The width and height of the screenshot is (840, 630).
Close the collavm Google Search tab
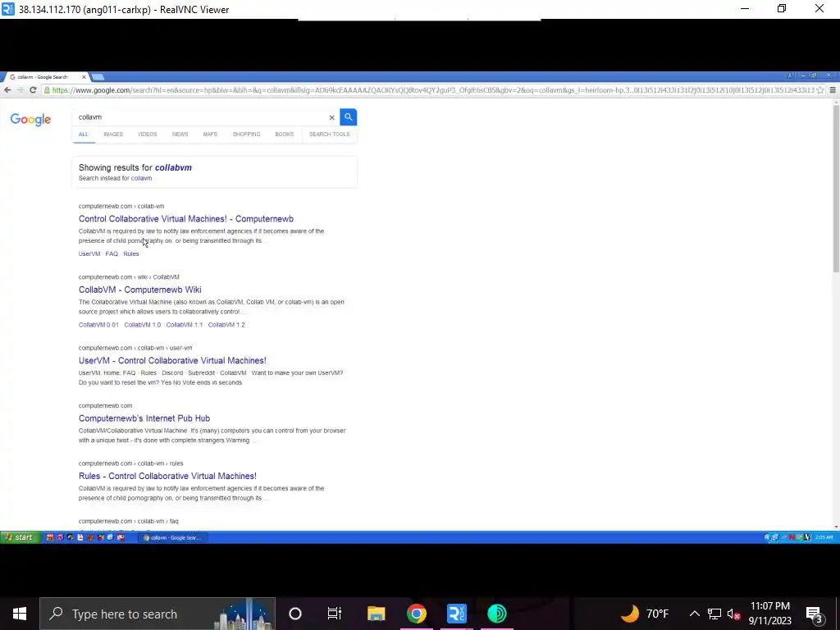click(x=84, y=77)
